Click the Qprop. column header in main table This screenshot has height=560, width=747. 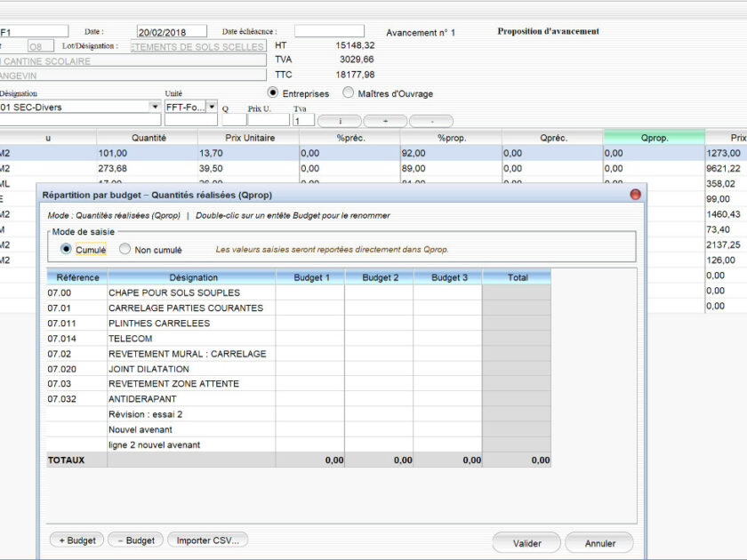(655, 138)
